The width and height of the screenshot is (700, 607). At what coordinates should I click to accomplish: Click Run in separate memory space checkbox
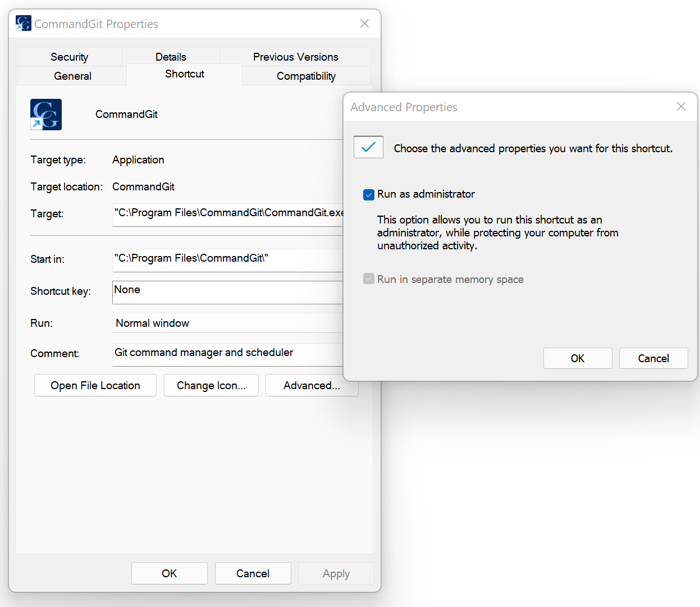point(369,279)
